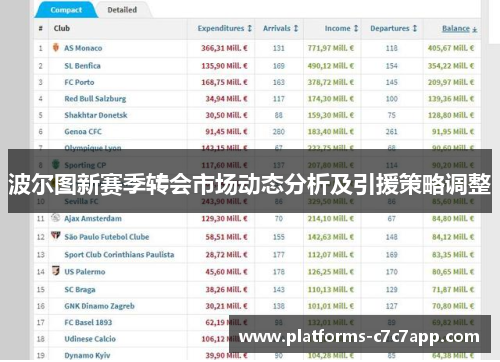Screen dimensions: 500x362
Task: Select Genoa CFC departures value 261
Action: click(x=392, y=132)
